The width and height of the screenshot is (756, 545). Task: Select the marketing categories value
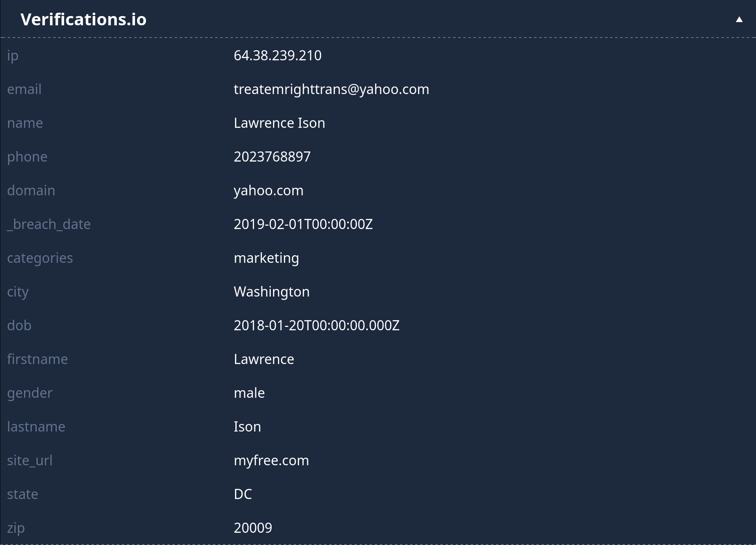point(266,258)
